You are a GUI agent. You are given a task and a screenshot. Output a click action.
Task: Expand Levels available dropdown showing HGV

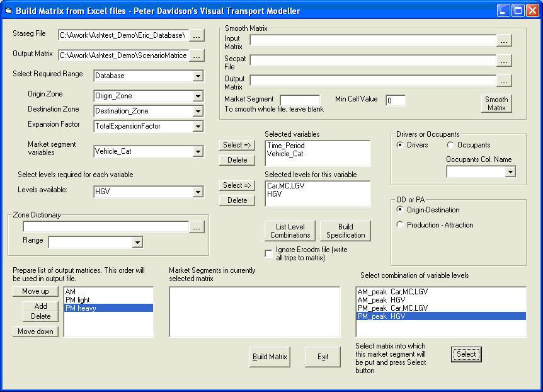[x=198, y=192]
